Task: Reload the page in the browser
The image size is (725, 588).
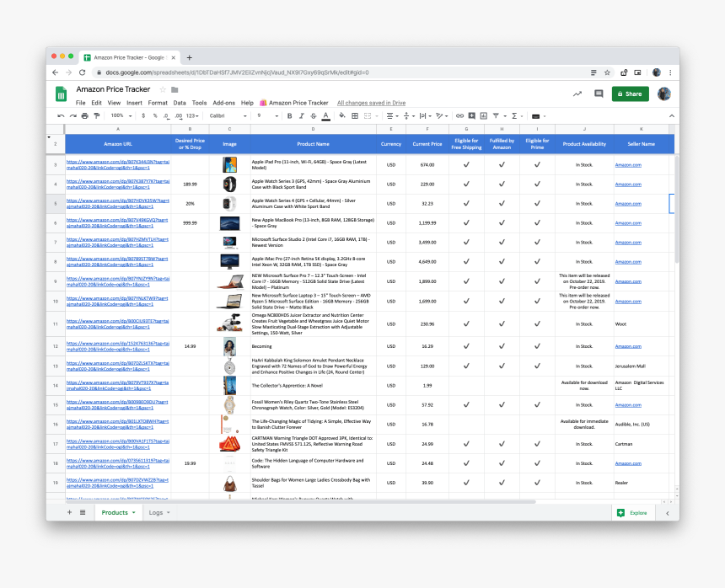Action: pyautogui.click(x=83, y=72)
